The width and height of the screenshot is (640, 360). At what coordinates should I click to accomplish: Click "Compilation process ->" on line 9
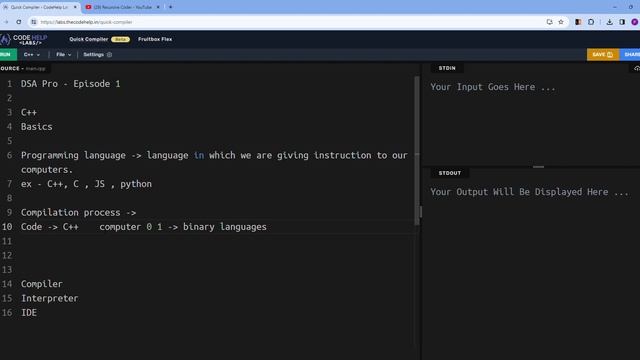point(78,212)
